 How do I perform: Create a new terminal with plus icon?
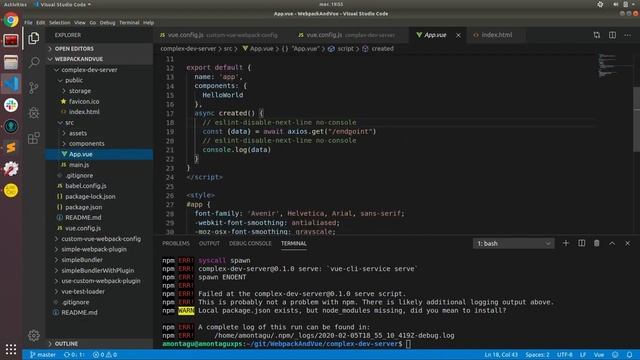tap(566, 243)
